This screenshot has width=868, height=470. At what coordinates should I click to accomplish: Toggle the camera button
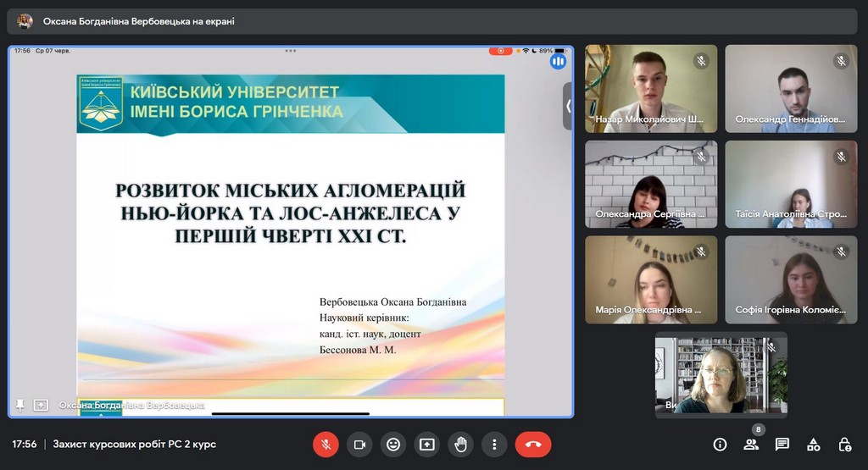[x=359, y=444]
